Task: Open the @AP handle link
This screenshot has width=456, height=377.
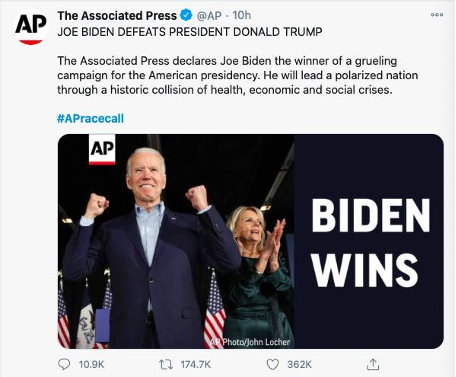Action: click(x=209, y=15)
